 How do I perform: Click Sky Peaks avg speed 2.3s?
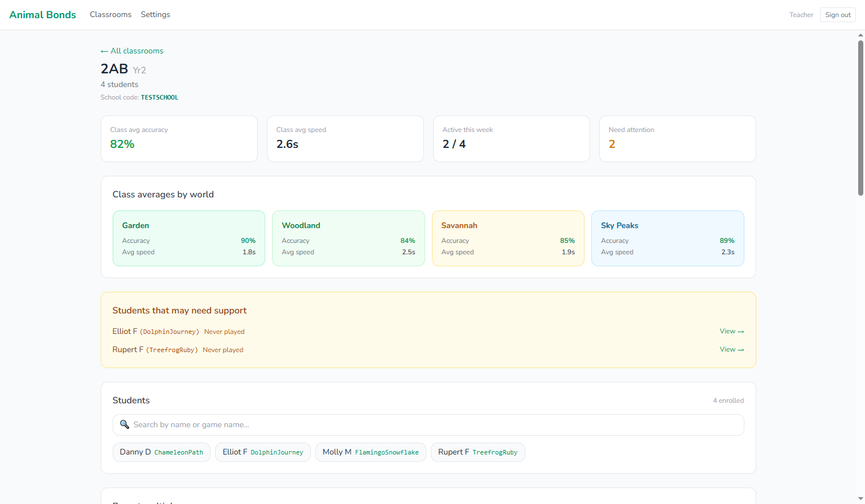(728, 253)
